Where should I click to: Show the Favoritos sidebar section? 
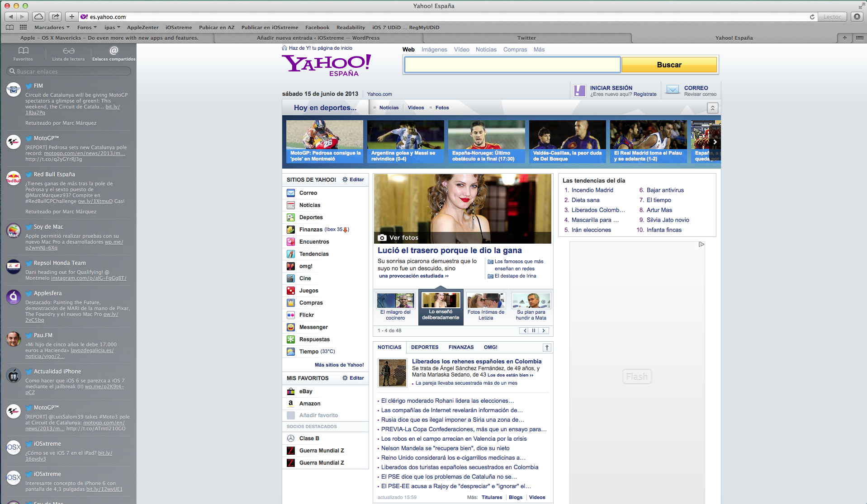point(23,53)
